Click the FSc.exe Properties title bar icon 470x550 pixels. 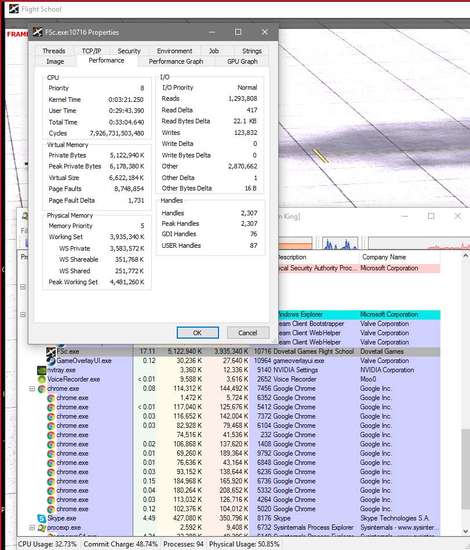click(x=38, y=32)
